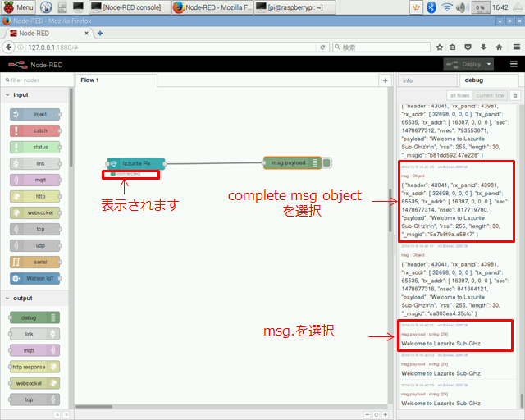Select the input websocket node in palette

pyautogui.click(x=35, y=212)
